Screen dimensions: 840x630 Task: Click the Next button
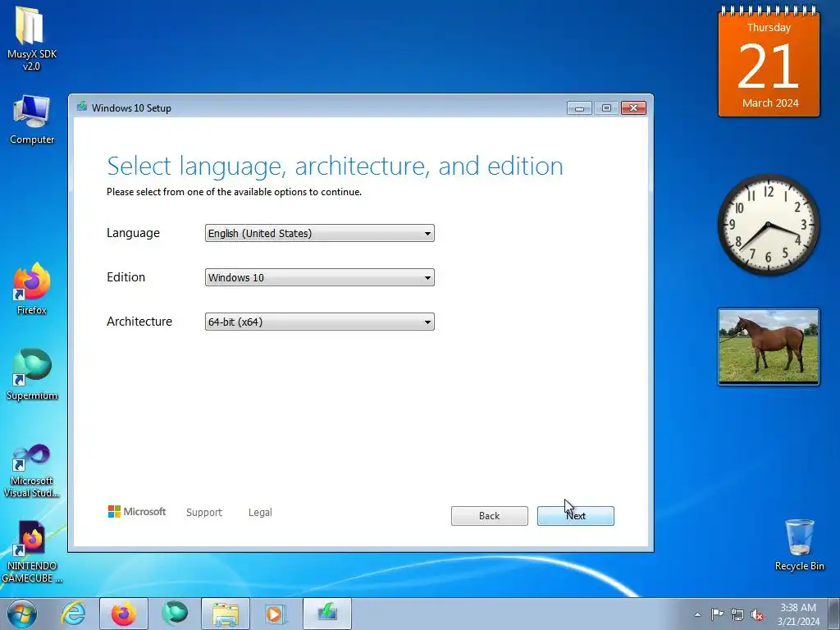click(x=576, y=516)
